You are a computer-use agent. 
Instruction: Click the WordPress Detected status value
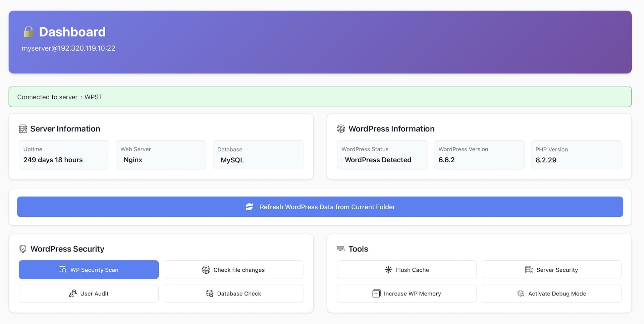[378, 160]
